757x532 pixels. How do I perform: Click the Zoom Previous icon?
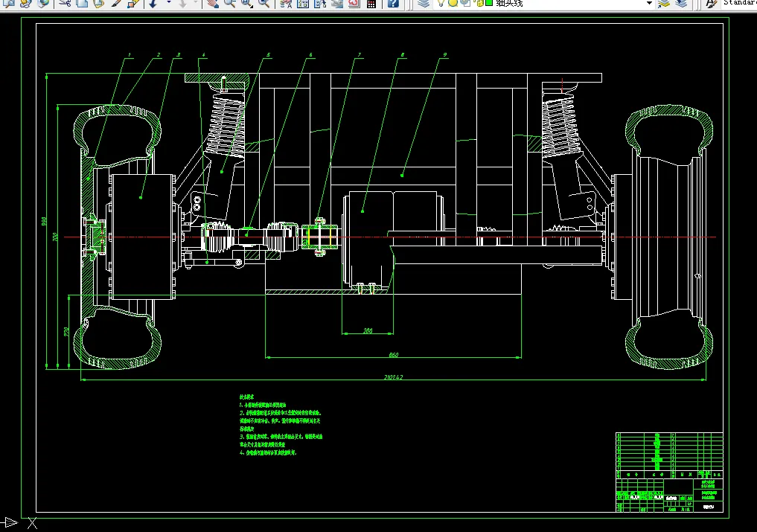click(263, 3)
